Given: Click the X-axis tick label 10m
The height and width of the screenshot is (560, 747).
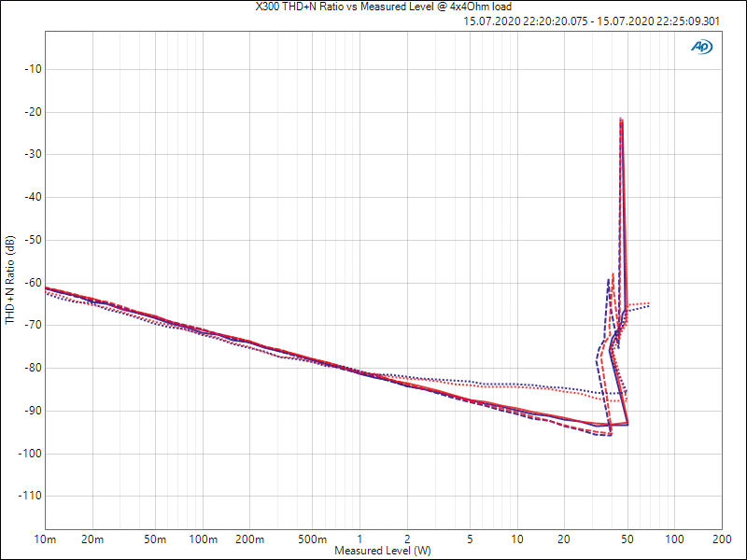Looking at the screenshot, I should (45, 539).
